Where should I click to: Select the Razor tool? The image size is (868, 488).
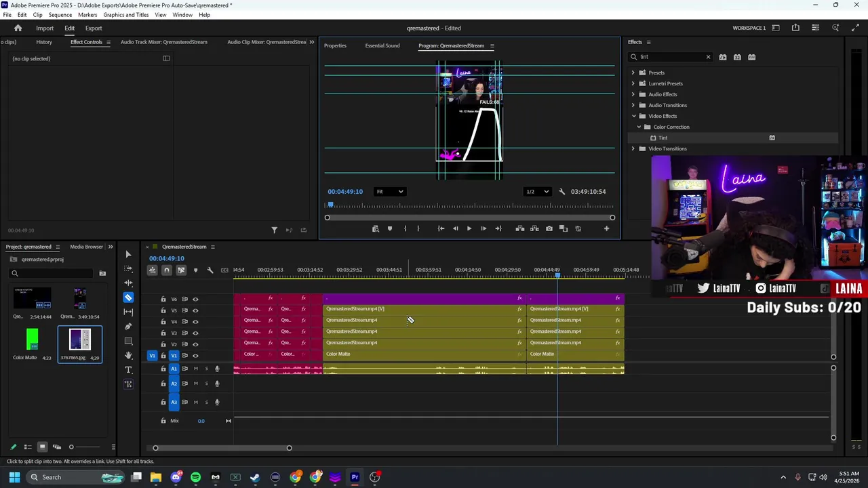pos(128,298)
